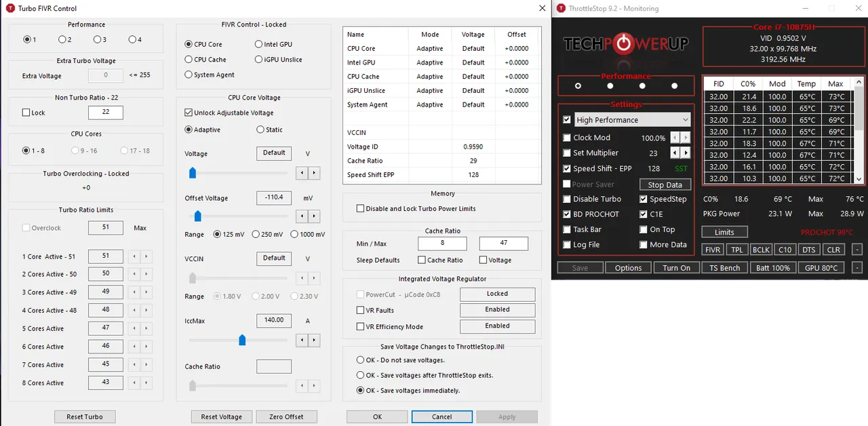
Task: Increase 7 Cores Active ratio arrow
Action: pos(146,365)
